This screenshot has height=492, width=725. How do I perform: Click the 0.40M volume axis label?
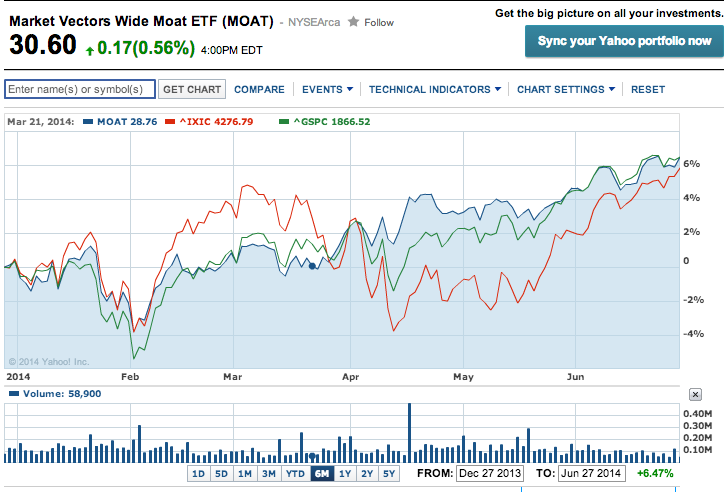coord(698,414)
